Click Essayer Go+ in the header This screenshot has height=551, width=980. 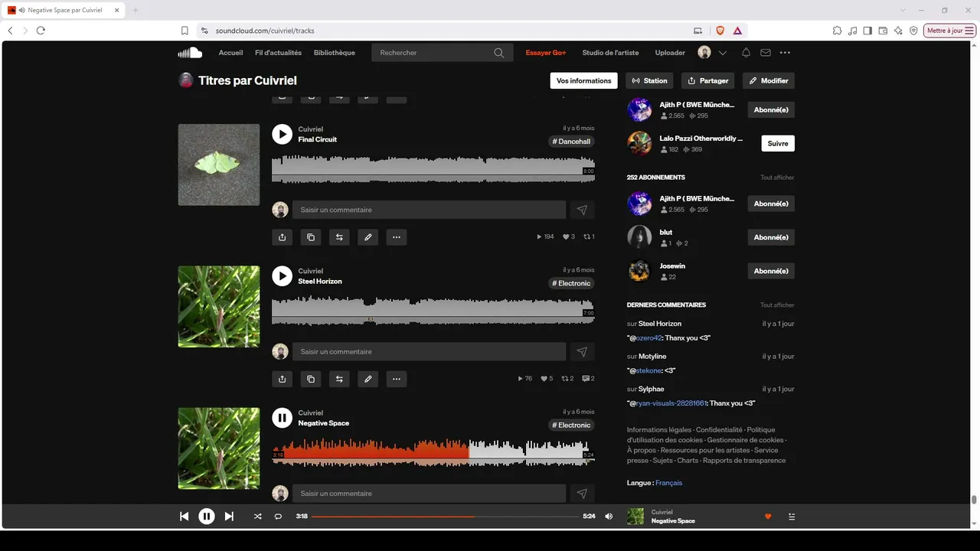(546, 53)
